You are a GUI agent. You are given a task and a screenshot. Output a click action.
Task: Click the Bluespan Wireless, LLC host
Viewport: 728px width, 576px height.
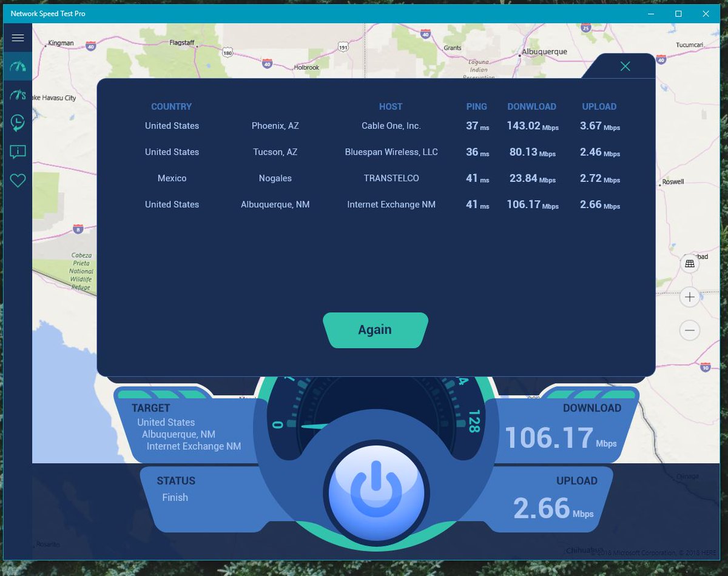point(391,152)
